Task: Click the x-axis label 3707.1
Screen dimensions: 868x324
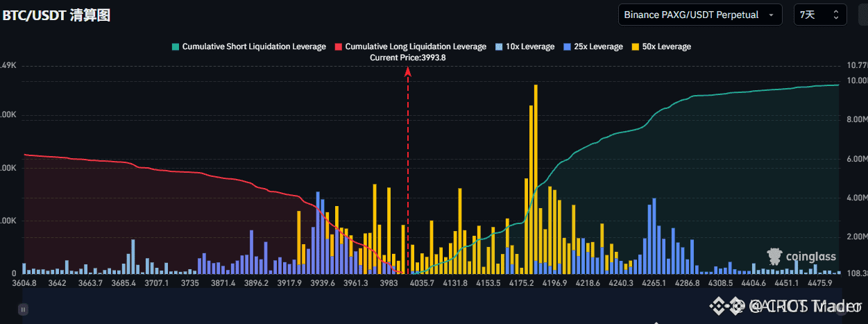Action: click(155, 283)
